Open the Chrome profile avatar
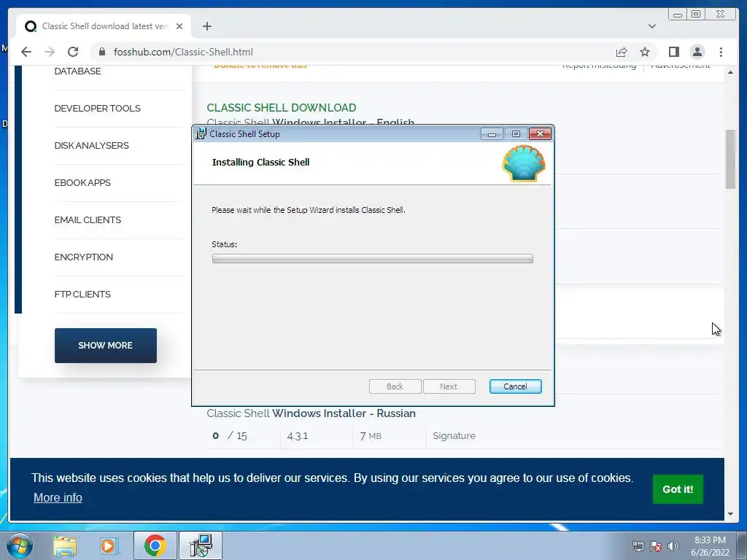Viewport: 747px width, 560px height. [x=697, y=52]
